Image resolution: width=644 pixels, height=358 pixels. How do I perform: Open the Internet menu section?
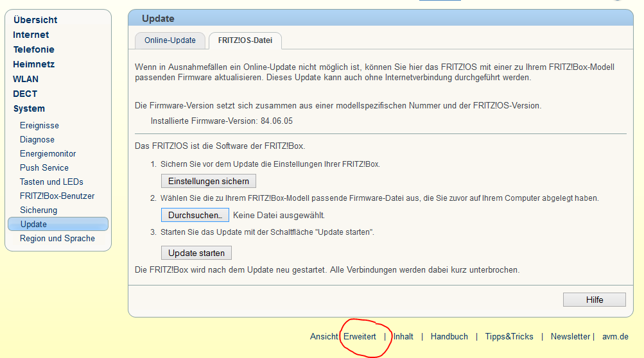tap(31, 35)
